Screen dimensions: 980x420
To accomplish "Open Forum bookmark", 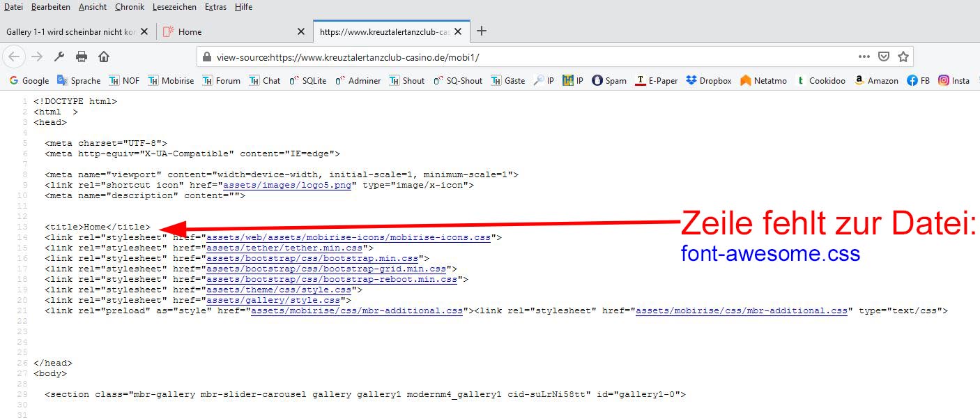I will 221,80.
